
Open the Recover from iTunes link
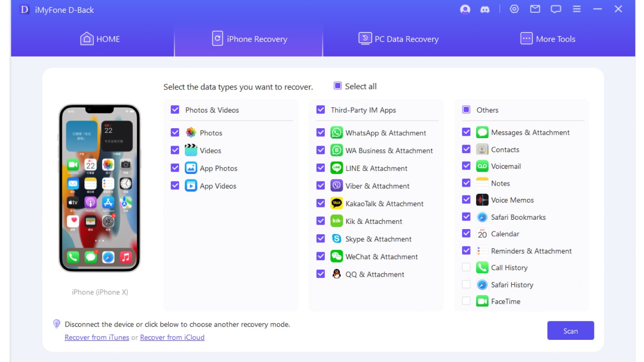pyautogui.click(x=97, y=337)
